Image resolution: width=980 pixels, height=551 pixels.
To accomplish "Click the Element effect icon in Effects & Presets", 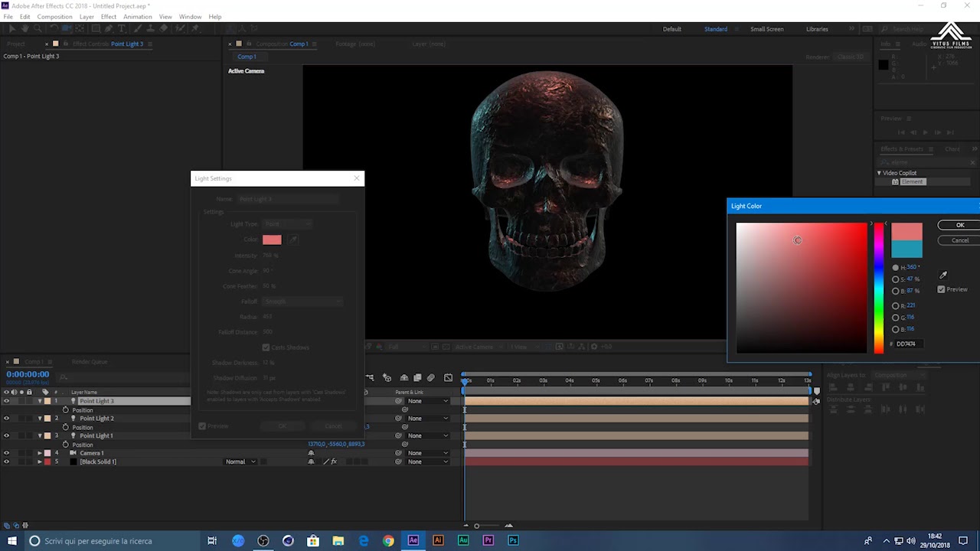I will pyautogui.click(x=895, y=182).
